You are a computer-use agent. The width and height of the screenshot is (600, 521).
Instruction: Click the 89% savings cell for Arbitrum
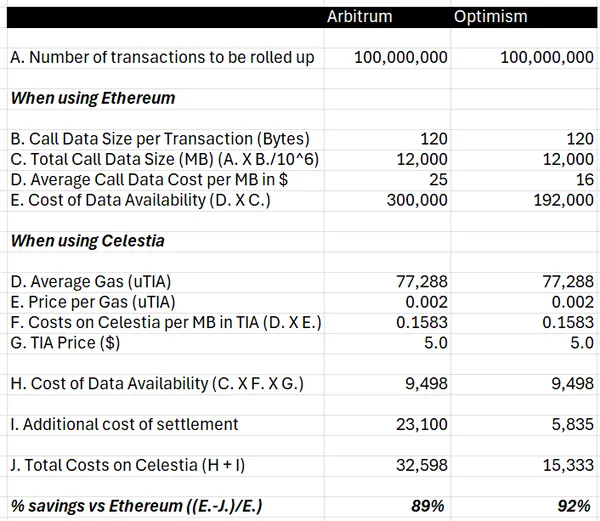[429, 506]
